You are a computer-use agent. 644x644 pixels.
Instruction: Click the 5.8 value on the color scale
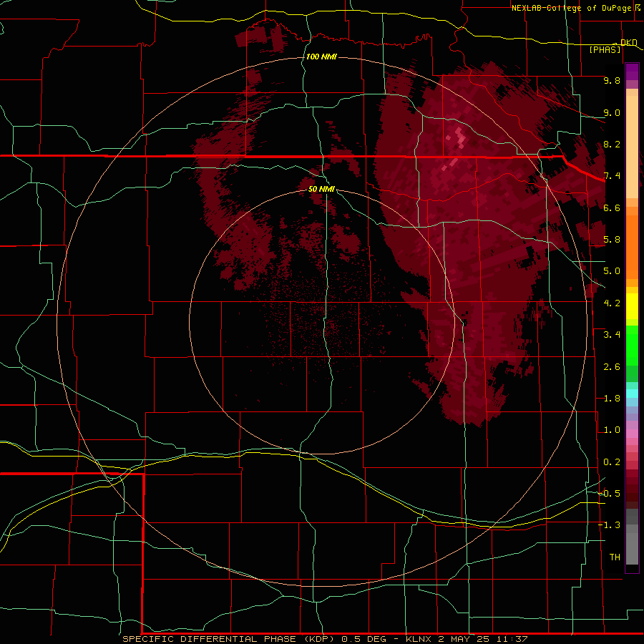612,240
